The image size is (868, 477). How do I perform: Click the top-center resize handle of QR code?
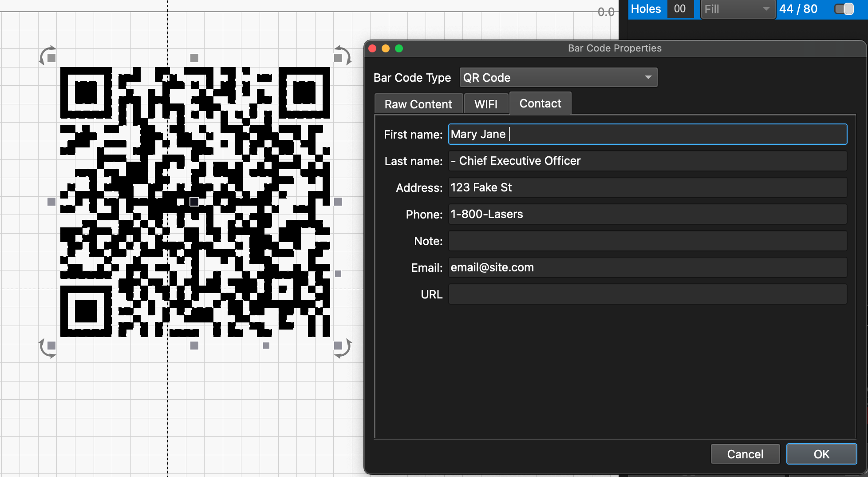pos(194,58)
